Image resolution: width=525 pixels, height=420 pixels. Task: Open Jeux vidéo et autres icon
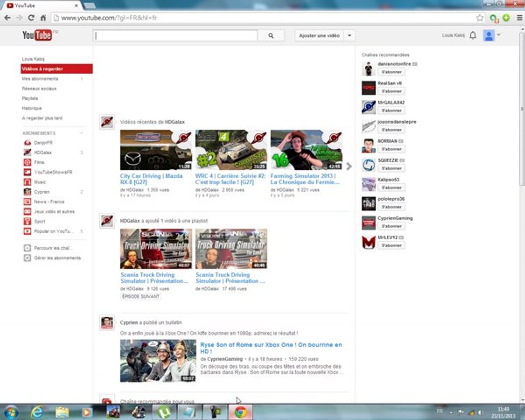click(x=27, y=212)
